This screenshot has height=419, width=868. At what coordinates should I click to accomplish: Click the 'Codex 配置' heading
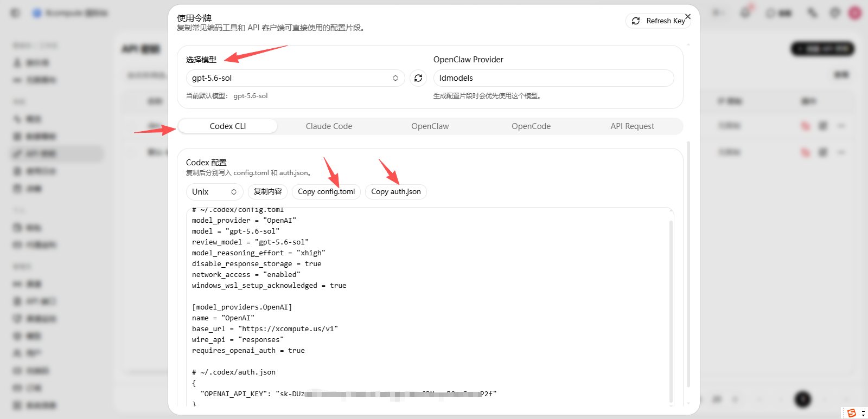(x=206, y=163)
